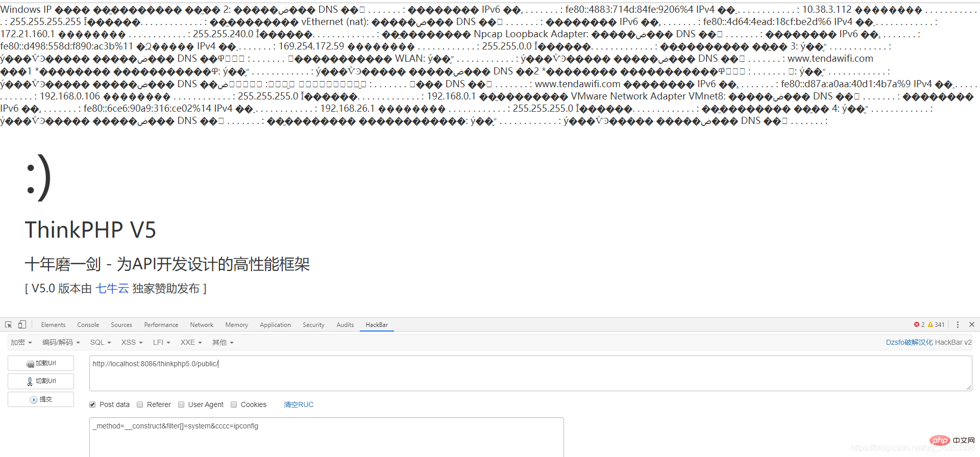Expand the XXE dropdown
980x457 pixels.
pos(191,342)
